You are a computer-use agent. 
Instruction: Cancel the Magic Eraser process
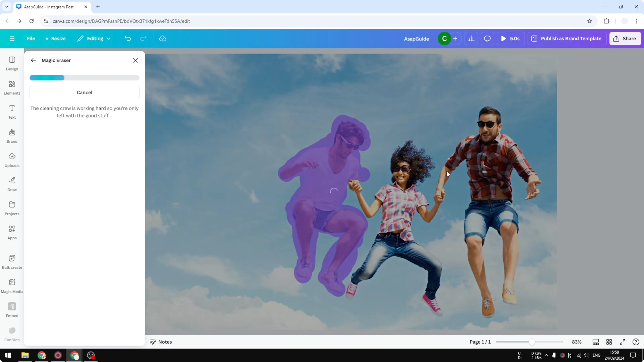(85, 93)
